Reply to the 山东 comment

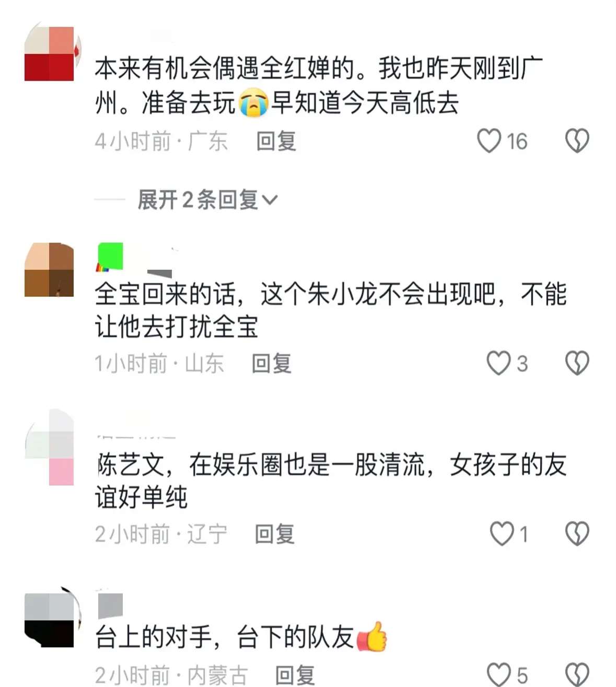[272, 363]
